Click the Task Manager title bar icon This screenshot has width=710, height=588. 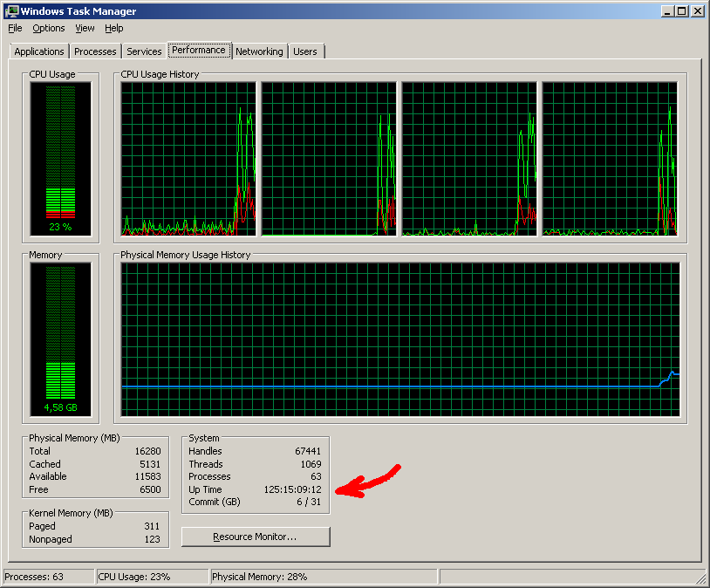(11, 11)
